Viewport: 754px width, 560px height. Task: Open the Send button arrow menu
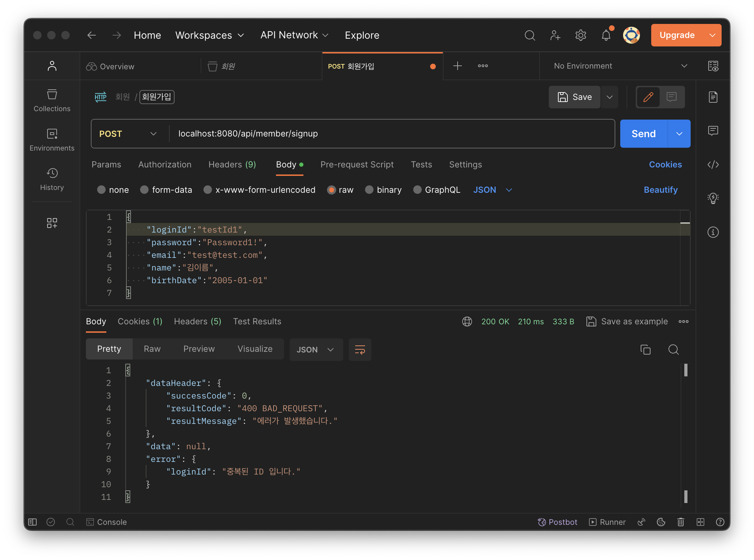[x=679, y=134]
